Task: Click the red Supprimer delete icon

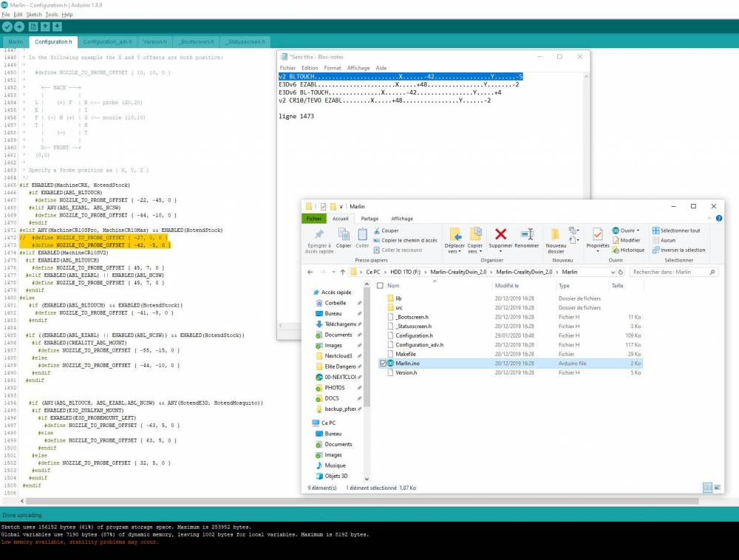Action: coord(500,234)
